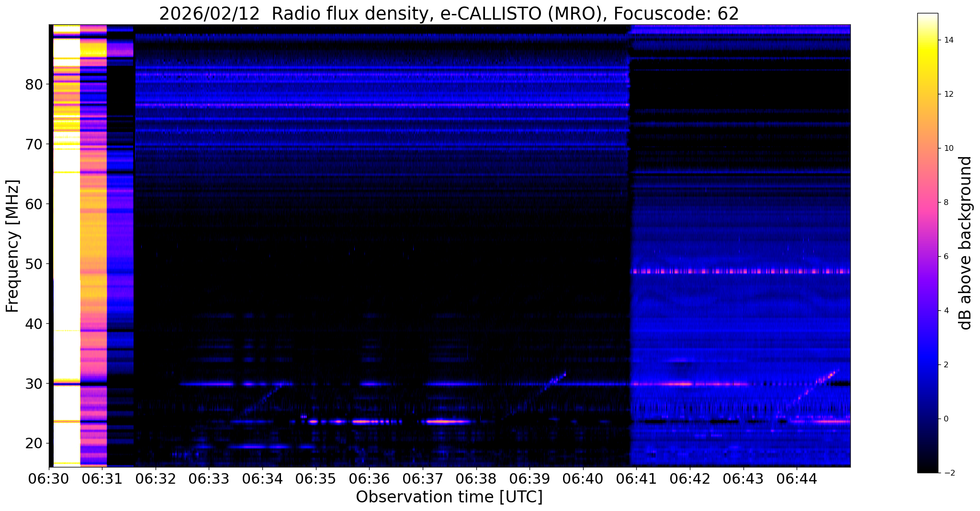Select the 06:36 time tick label
980x511 pixels.
point(369,479)
